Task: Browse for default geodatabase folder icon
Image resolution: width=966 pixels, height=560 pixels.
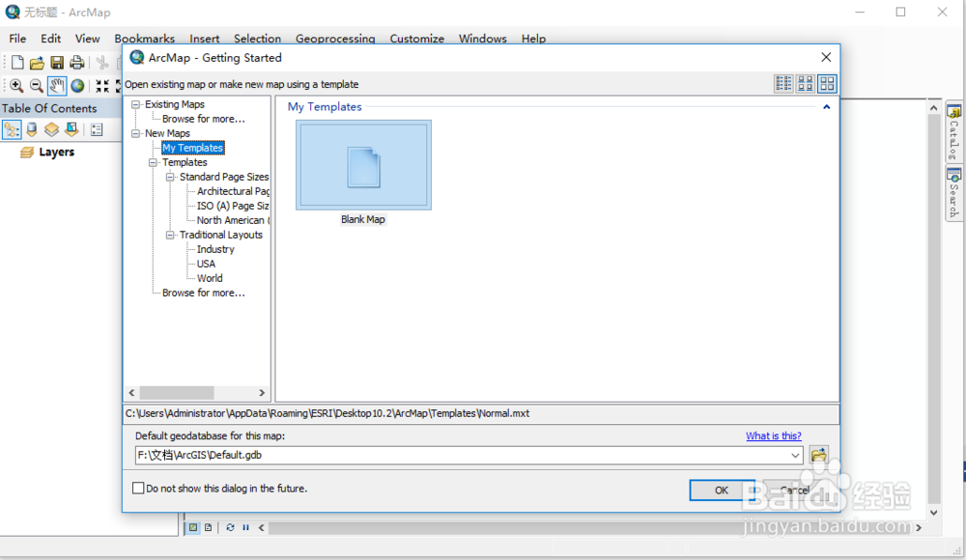Action: coord(819,456)
